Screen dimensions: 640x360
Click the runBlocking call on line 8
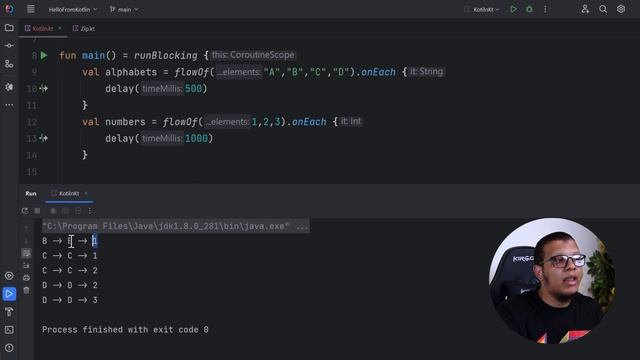166,56
